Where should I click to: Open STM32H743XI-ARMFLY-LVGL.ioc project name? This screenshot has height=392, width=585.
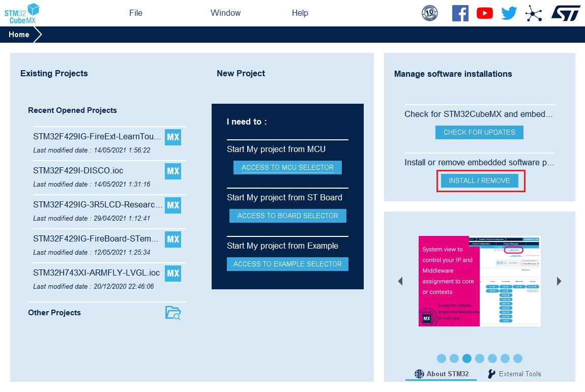[x=96, y=273]
